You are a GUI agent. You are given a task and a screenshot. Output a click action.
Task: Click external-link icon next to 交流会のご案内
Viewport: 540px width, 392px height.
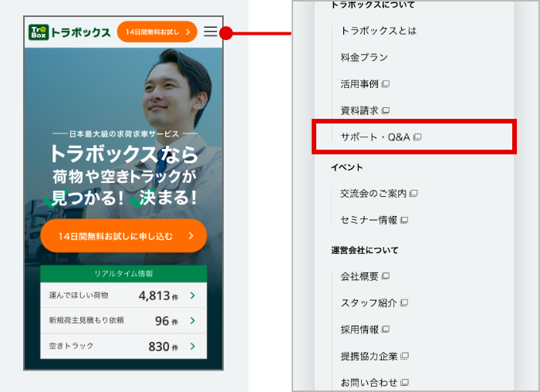pos(414,194)
